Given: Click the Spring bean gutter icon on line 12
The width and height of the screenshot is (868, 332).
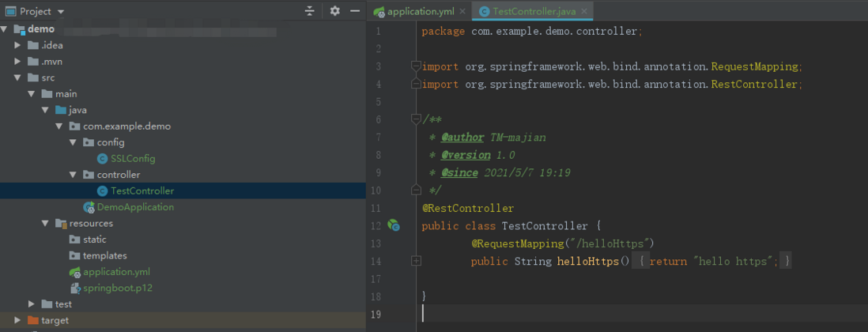Looking at the screenshot, I should pyautogui.click(x=394, y=225).
